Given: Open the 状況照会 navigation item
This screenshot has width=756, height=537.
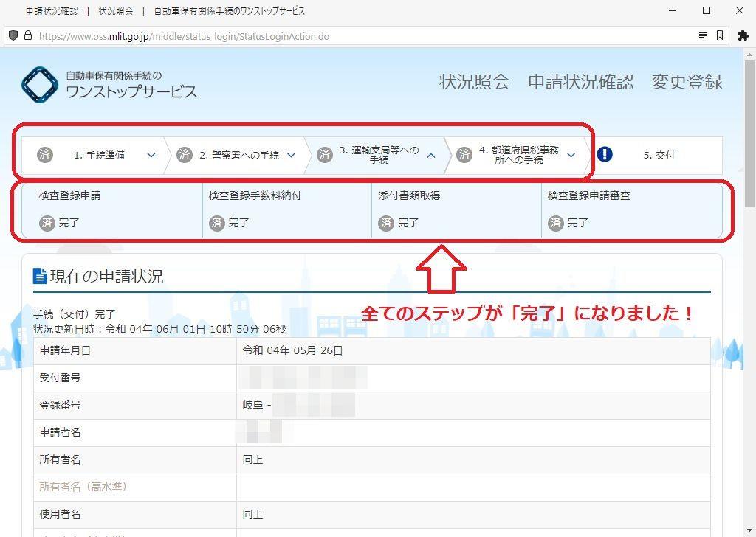Looking at the screenshot, I should [x=474, y=82].
